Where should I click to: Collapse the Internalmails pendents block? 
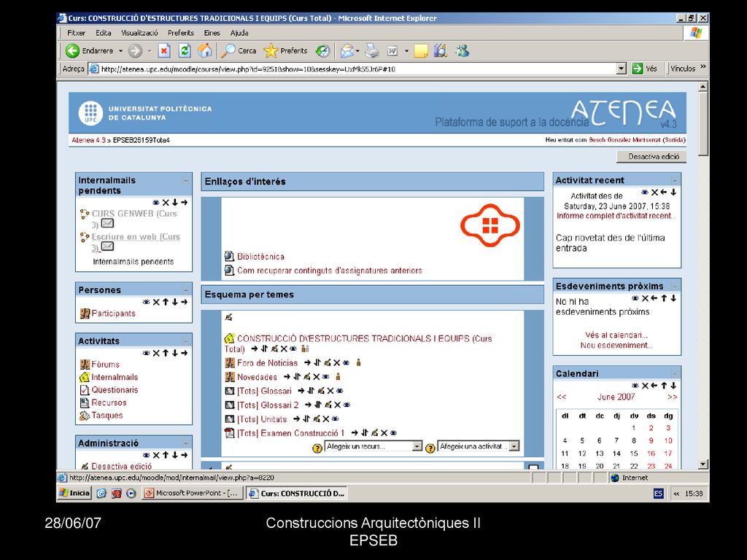point(186,181)
